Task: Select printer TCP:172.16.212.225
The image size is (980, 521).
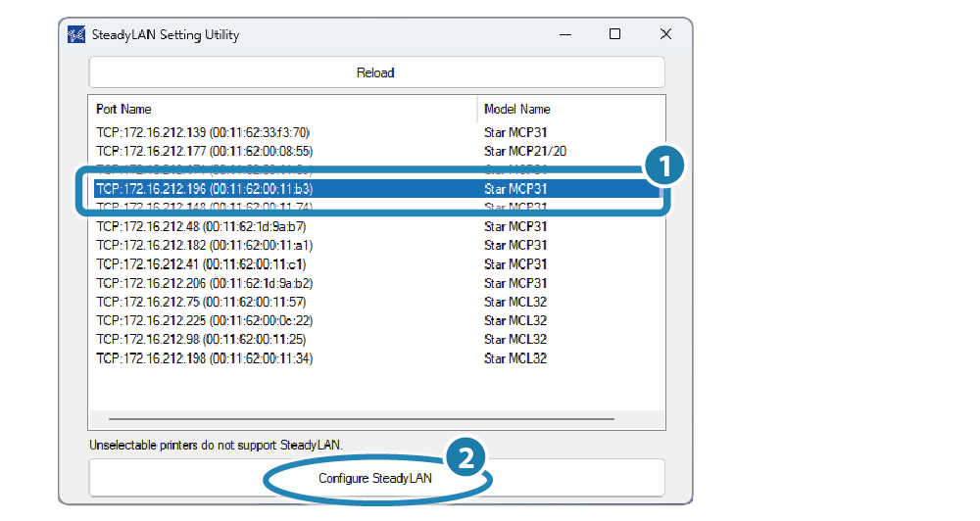Action: click(204, 320)
